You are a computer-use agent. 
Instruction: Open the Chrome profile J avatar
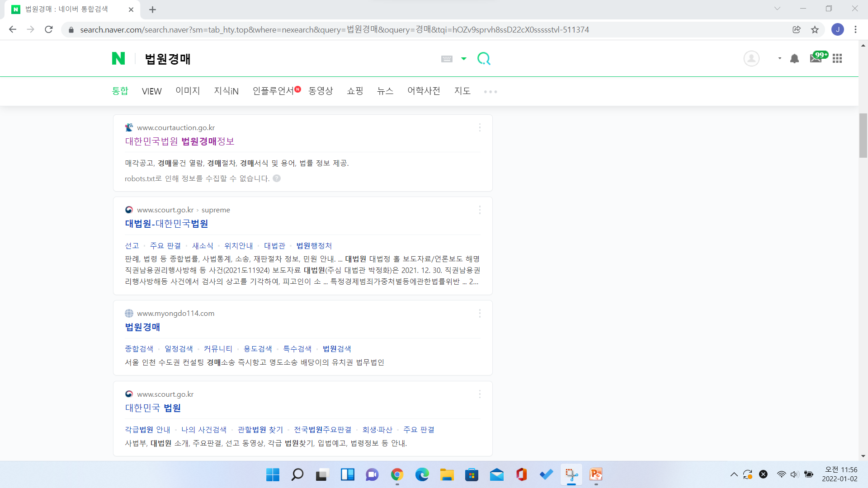838,29
